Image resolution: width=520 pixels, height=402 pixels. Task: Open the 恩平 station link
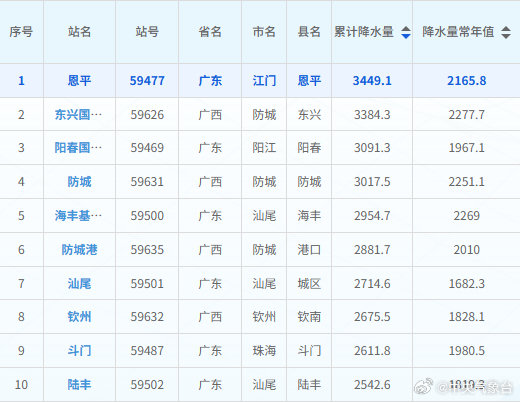(79, 81)
